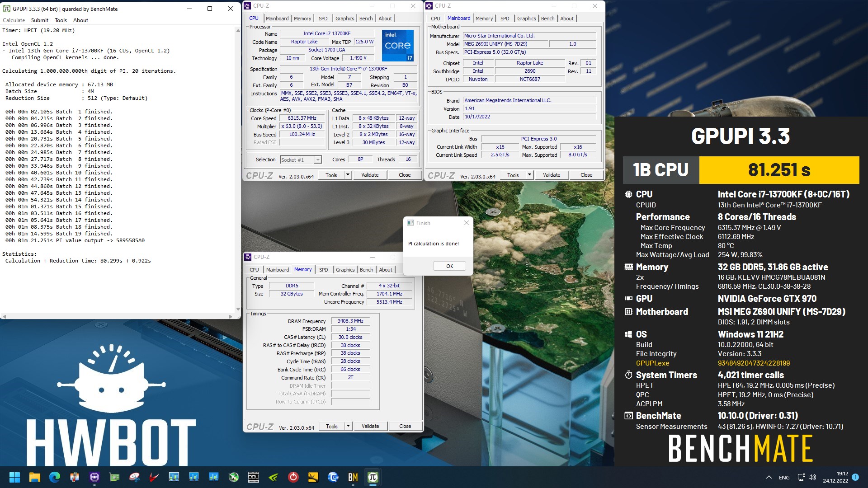The height and width of the screenshot is (488, 868).
Task: Open the About tab in CPU-Z Memory window
Action: tap(386, 270)
